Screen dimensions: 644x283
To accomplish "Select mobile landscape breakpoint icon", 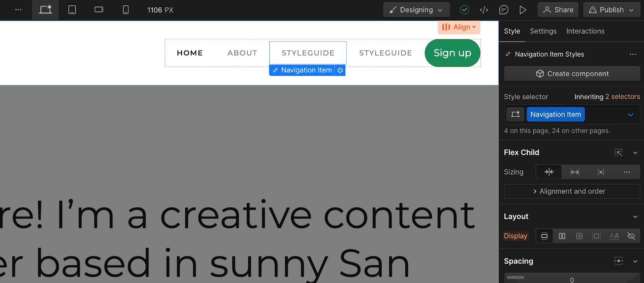I will (x=99, y=10).
